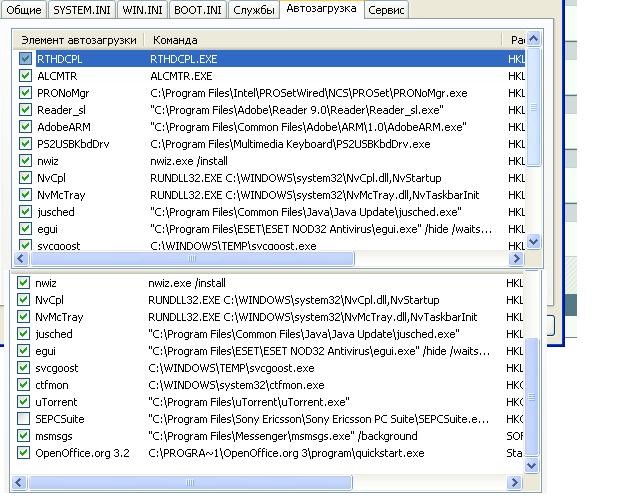The height and width of the screenshot is (500, 626).
Task: Click the uTorrent item name
Action: point(56,402)
